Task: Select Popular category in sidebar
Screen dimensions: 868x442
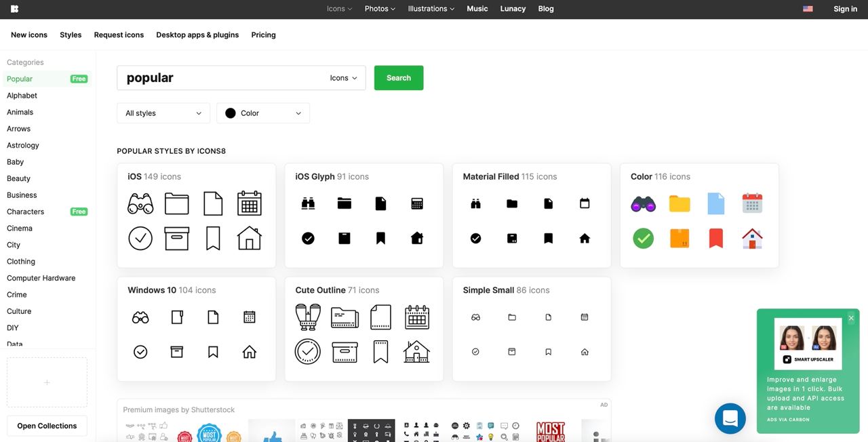Action: (47, 79)
